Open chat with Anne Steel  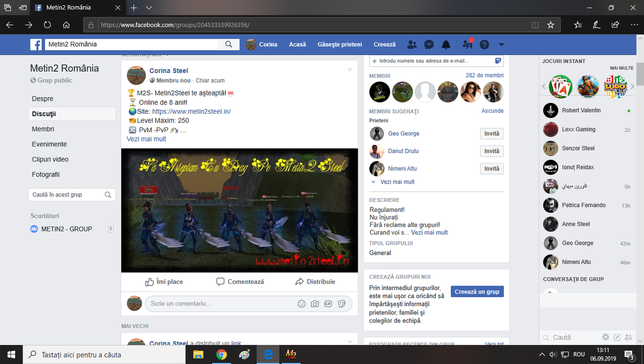click(x=587, y=224)
